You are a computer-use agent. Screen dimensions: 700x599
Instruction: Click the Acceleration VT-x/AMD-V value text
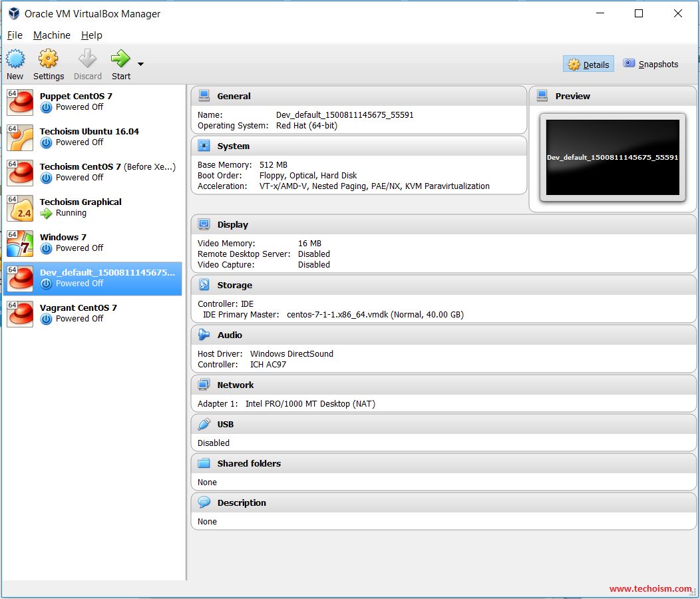(374, 186)
